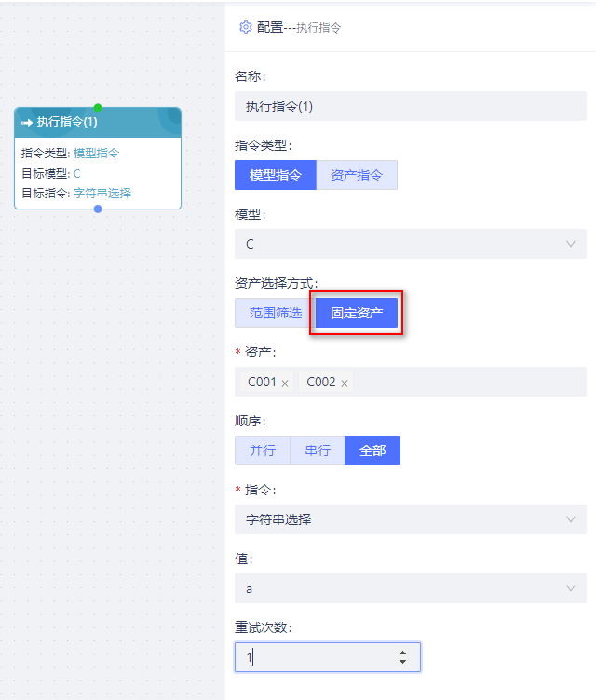Set order to 串行
This screenshot has width=596, height=700.
coord(318,451)
